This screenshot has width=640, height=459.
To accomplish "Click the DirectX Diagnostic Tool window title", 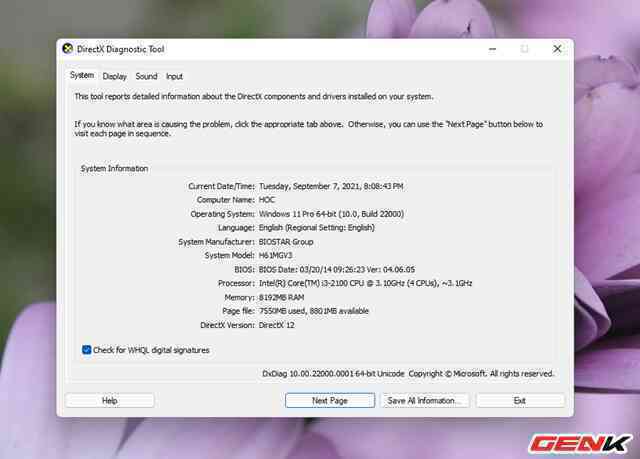I will pyautogui.click(x=121, y=49).
